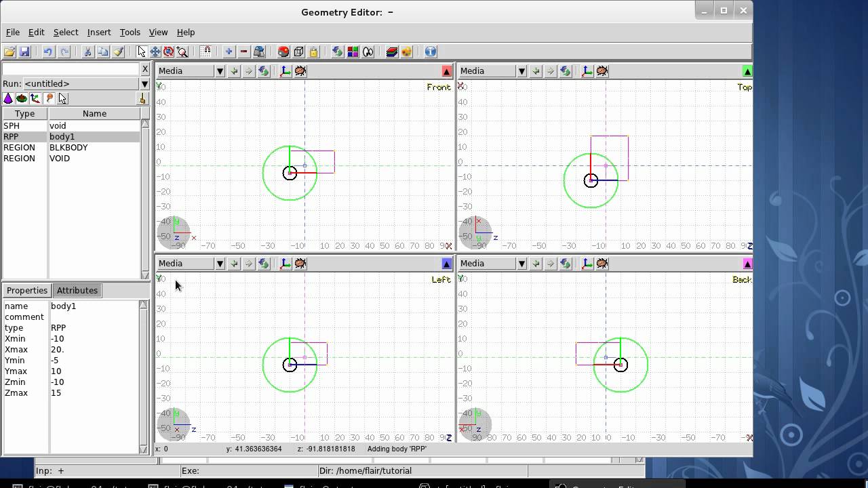Viewport: 868px width, 488px height.
Task: Click the magenta triangle Back viewport marker
Action: pyautogui.click(x=747, y=263)
